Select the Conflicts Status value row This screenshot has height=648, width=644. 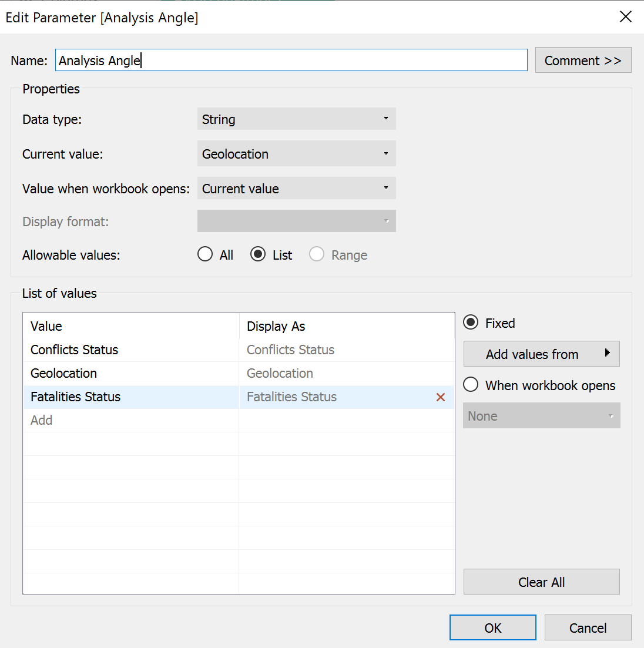pyautogui.click(x=75, y=350)
